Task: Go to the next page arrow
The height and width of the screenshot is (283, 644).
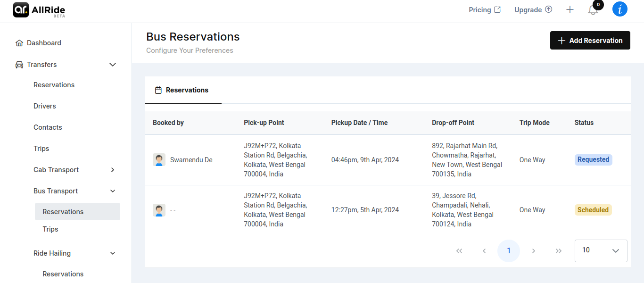Action: coord(534,251)
